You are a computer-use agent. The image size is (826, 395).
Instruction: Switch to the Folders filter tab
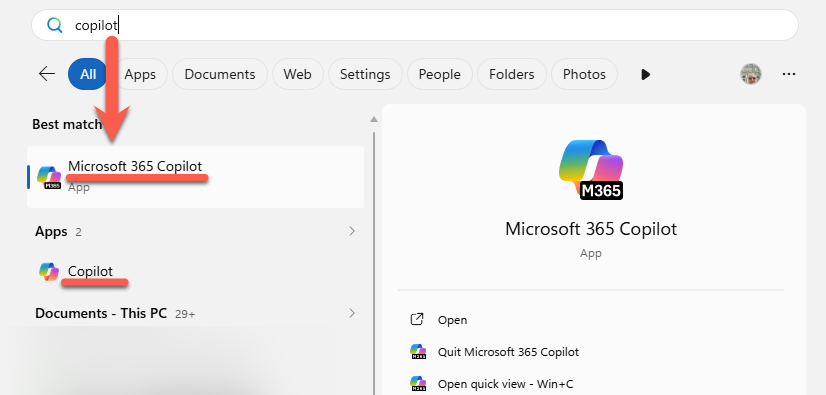tap(512, 74)
